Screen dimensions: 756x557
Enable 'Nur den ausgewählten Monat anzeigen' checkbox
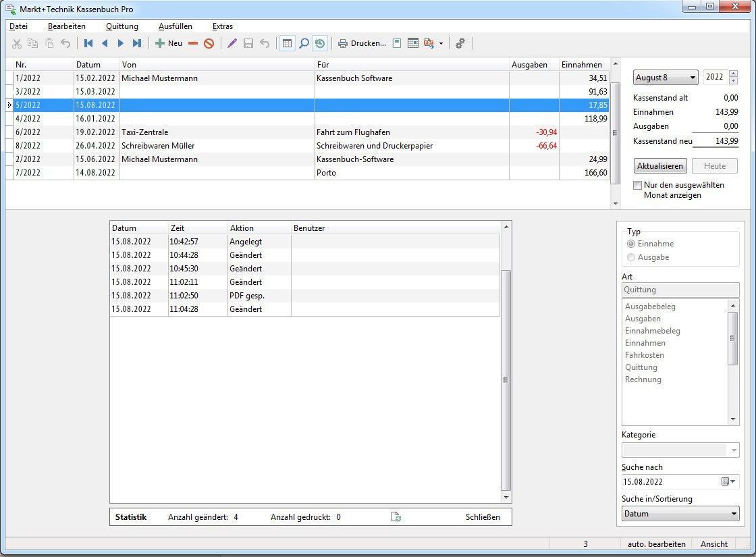(638, 185)
